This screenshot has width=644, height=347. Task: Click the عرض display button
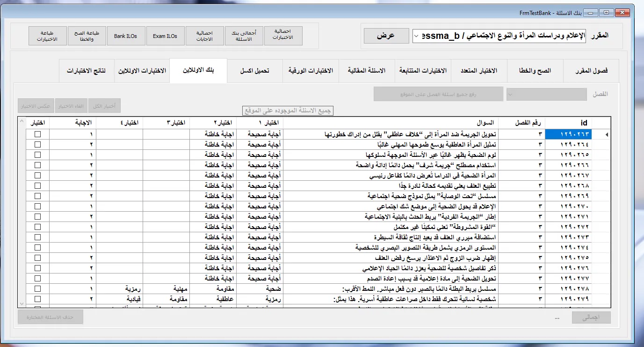(x=386, y=36)
